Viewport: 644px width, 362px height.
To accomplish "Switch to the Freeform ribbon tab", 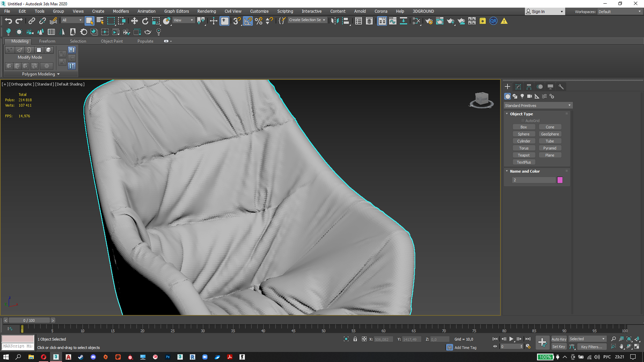I will pos(47,41).
